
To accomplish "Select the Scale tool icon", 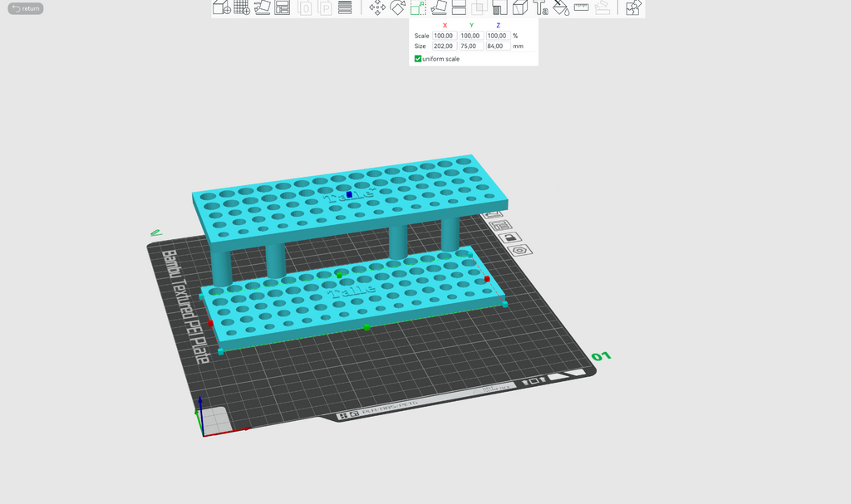I will 418,7.
